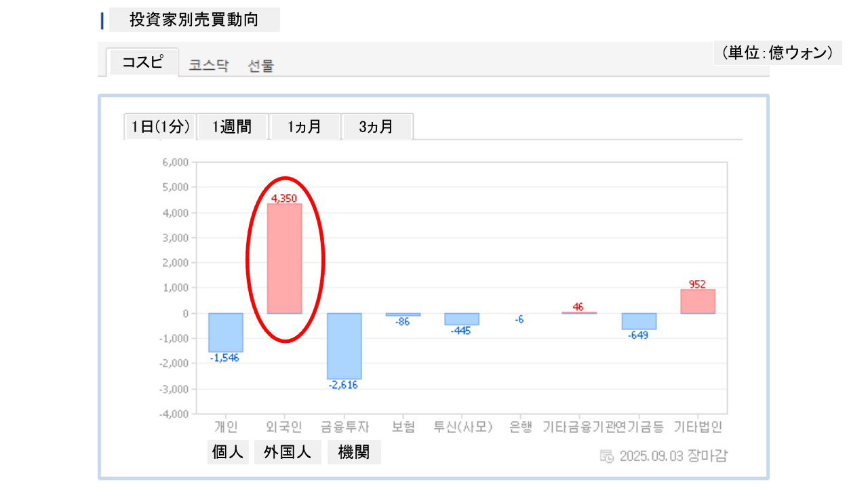Click the 투신(사모) bar at -445

point(462,319)
